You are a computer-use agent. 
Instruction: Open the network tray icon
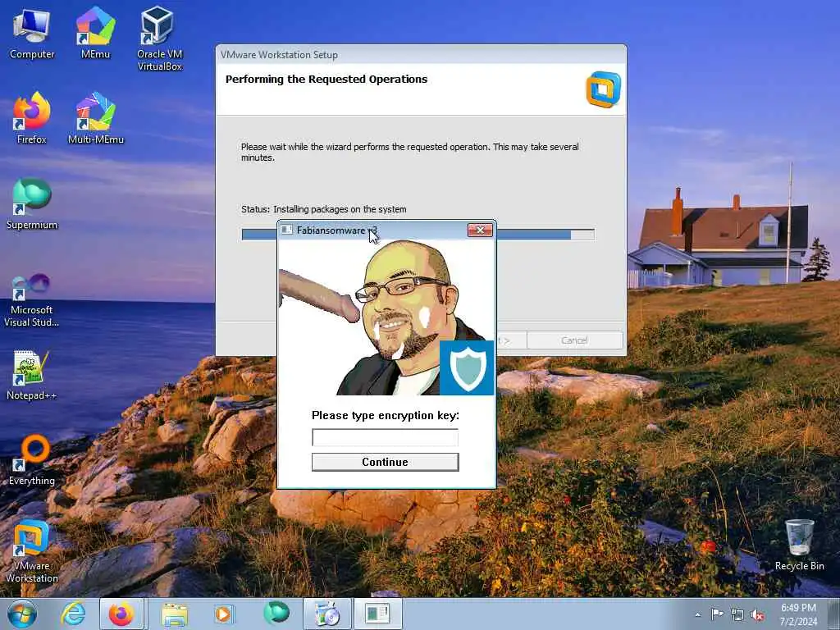pyautogui.click(x=737, y=614)
